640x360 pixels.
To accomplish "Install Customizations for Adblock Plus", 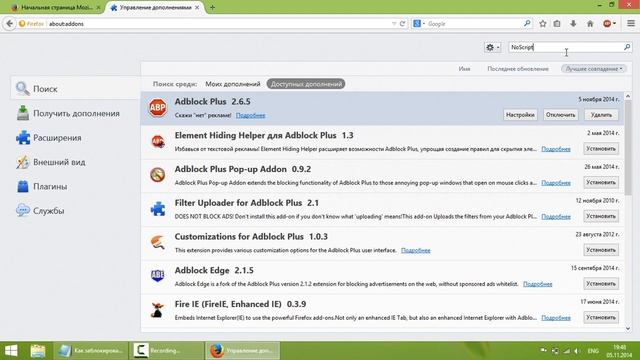I will pos(601,250).
